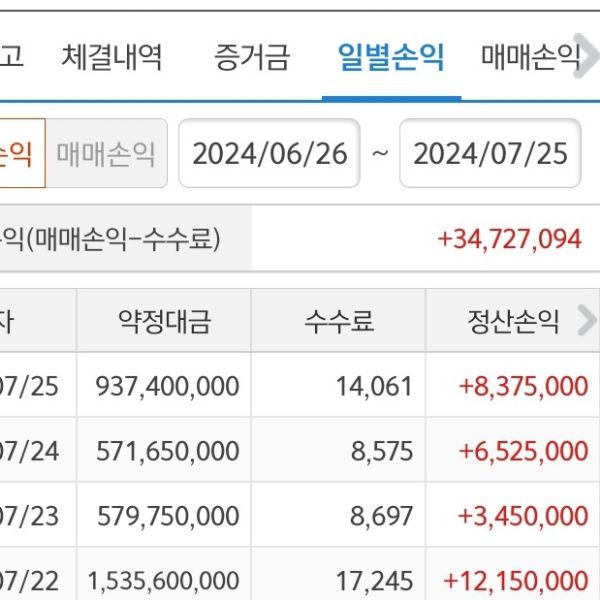Viewport: 600px width, 600px height.
Task: Click the +8,375,000 settlement profit cell
Action: [523, 386]
